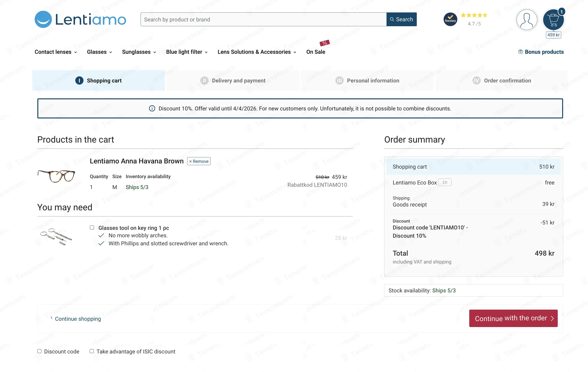
Task: Open the Lentiamo Anna Havana Brown product link
Action: (x=137, y=161)
